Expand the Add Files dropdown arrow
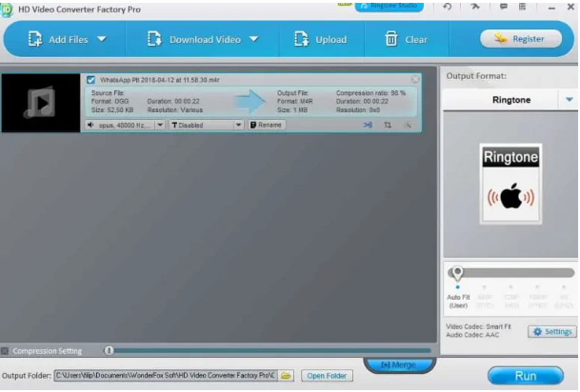Screen dimensions: 580x392 (102, 39)
